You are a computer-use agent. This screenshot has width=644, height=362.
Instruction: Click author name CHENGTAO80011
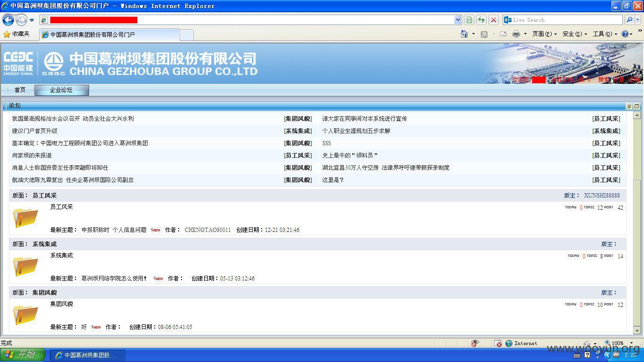[208, 230]
